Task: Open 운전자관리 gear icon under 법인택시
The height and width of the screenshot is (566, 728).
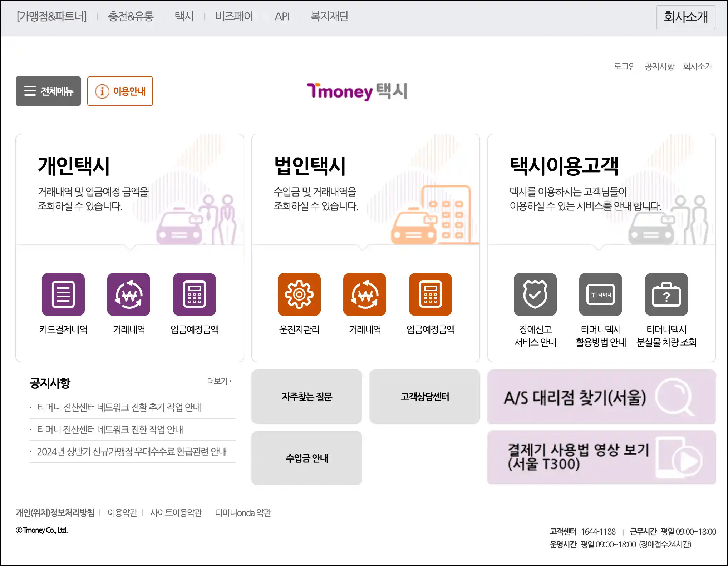Action: pyautogui.click(x=299, y=294)
